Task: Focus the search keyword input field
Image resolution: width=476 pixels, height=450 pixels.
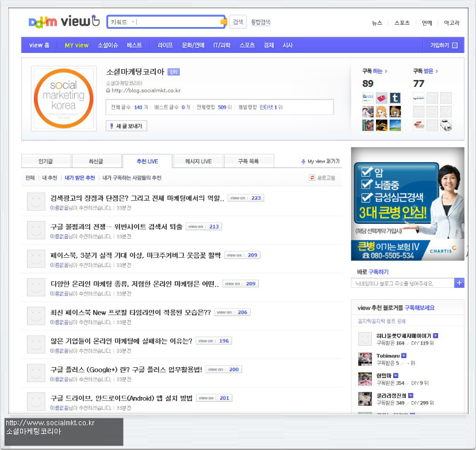Action: pyautogui.click(x=178, y=22)
